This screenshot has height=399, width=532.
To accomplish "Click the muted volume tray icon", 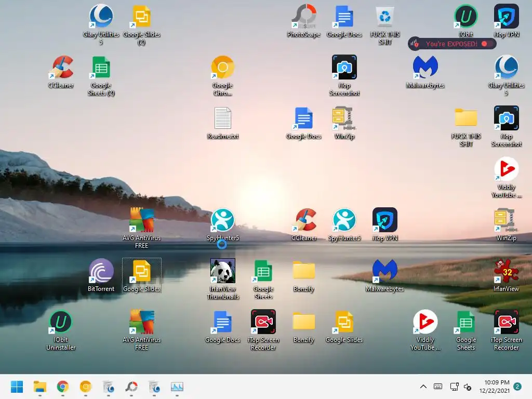I will click(x=468, y=387).
